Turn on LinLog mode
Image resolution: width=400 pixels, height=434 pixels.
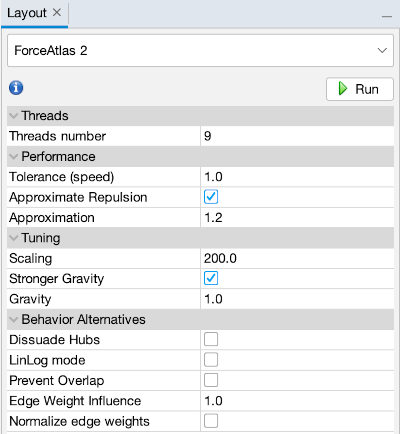[211, 360]
